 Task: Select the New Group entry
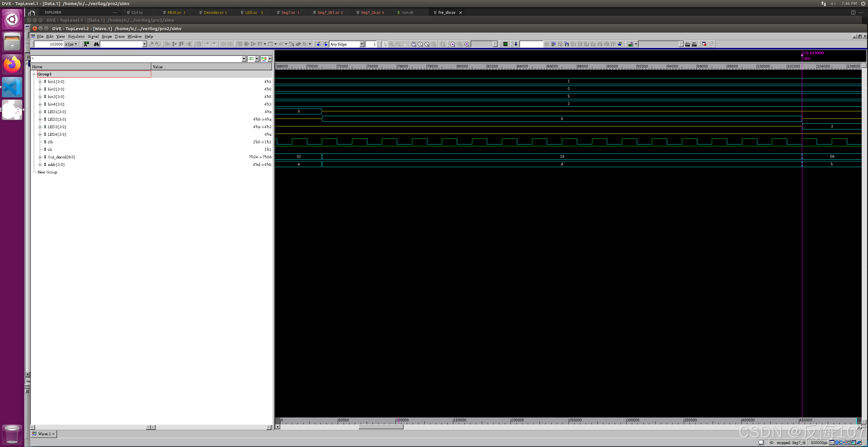(47, 172)
